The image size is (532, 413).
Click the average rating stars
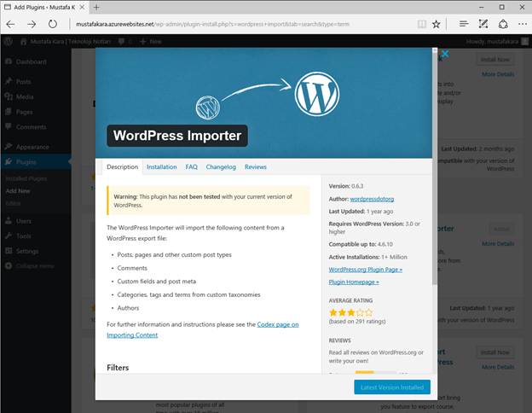[x=351, y=312]
